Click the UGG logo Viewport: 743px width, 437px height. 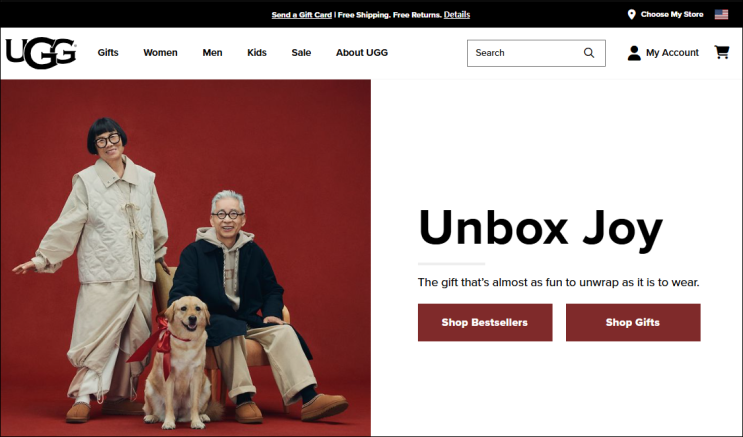click(x=41, y=53)
